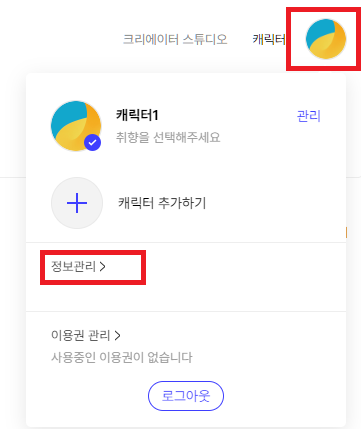Click the plus icon to add character
Viewport: 361px width, 429px height.
click(x=77, y=203)
